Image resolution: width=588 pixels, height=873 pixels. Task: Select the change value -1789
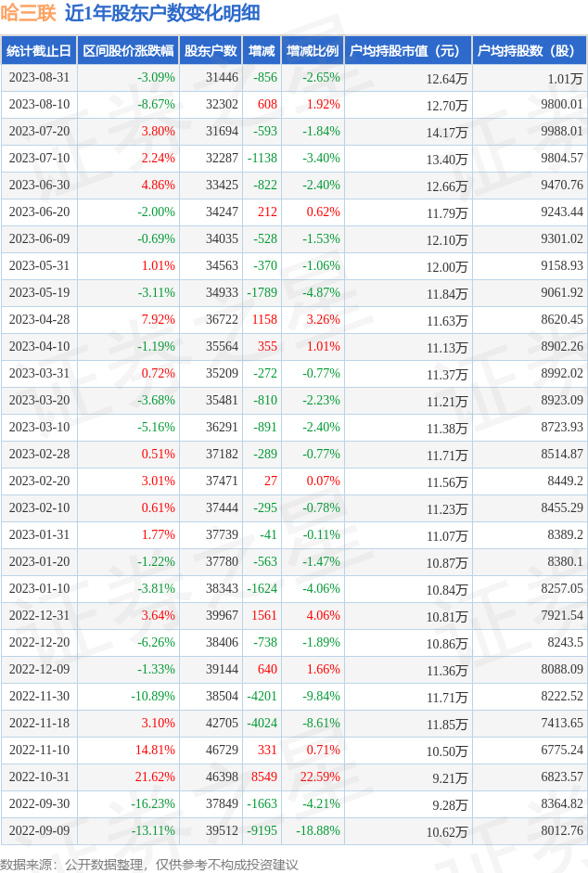[262, 292]
